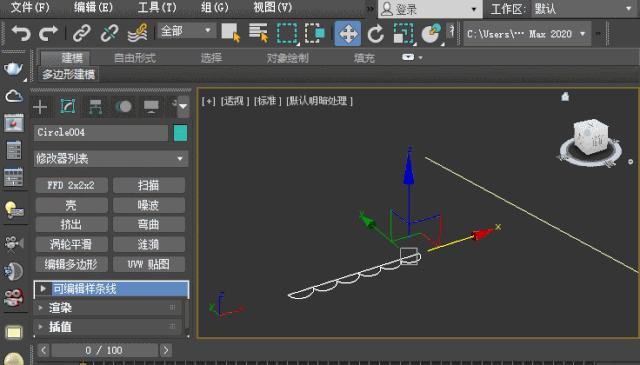Activate Select and Scale tool
The image size is (640, 365).
click(x=403, y=33)
